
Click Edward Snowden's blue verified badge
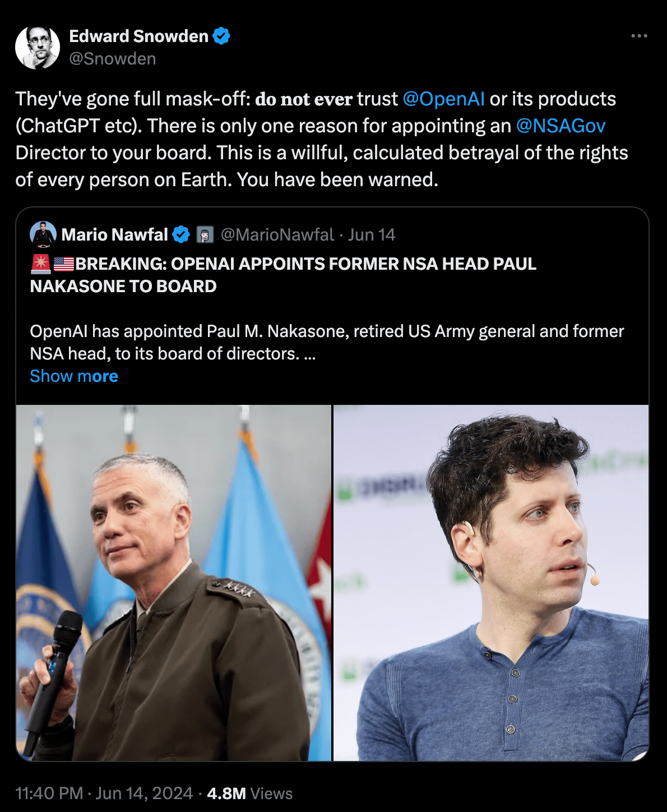222,36
